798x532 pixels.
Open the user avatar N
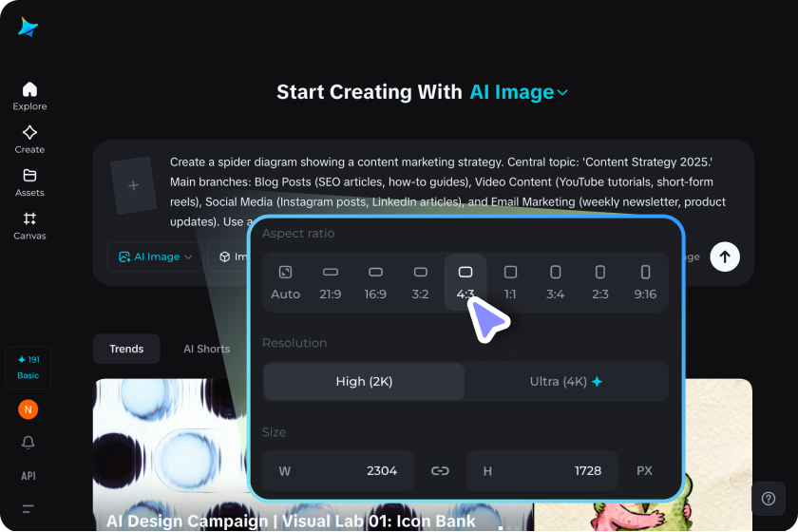28,409
